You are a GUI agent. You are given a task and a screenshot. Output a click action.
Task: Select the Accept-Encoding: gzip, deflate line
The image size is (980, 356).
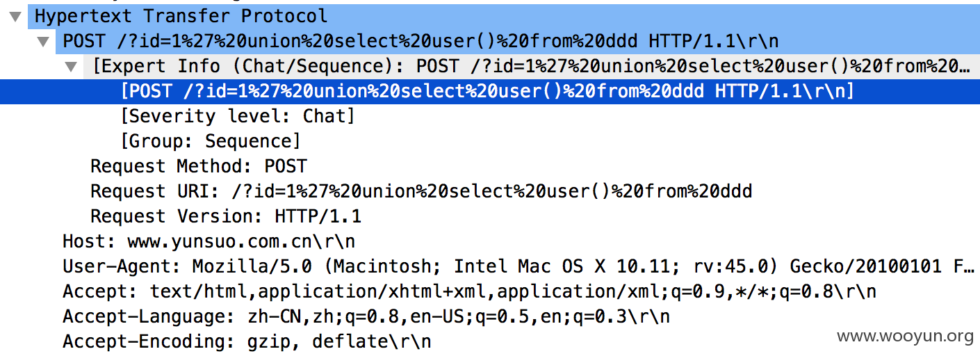click(x=247, y=342)
